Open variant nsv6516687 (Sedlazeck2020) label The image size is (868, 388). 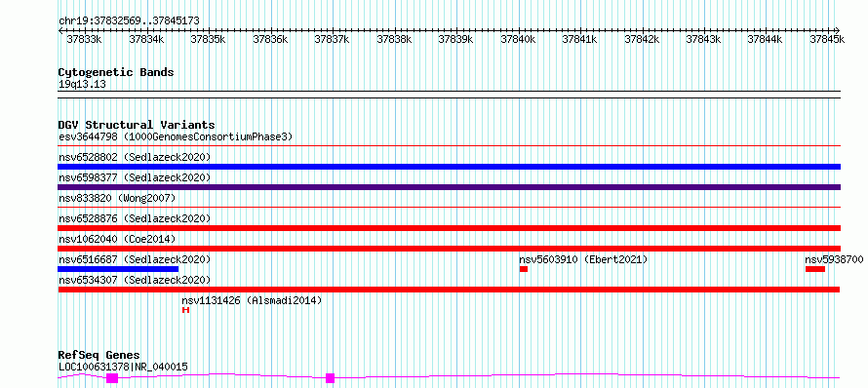(x=135, y=259)
